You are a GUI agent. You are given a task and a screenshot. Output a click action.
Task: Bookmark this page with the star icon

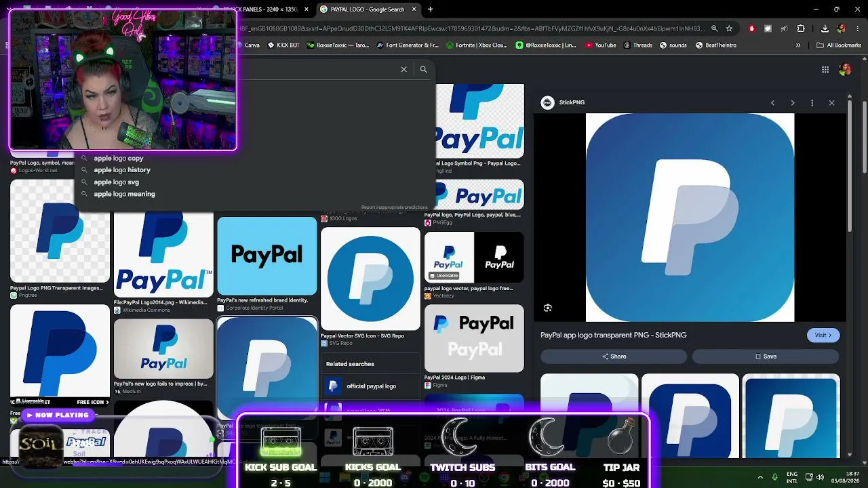[x=729, y=28]
